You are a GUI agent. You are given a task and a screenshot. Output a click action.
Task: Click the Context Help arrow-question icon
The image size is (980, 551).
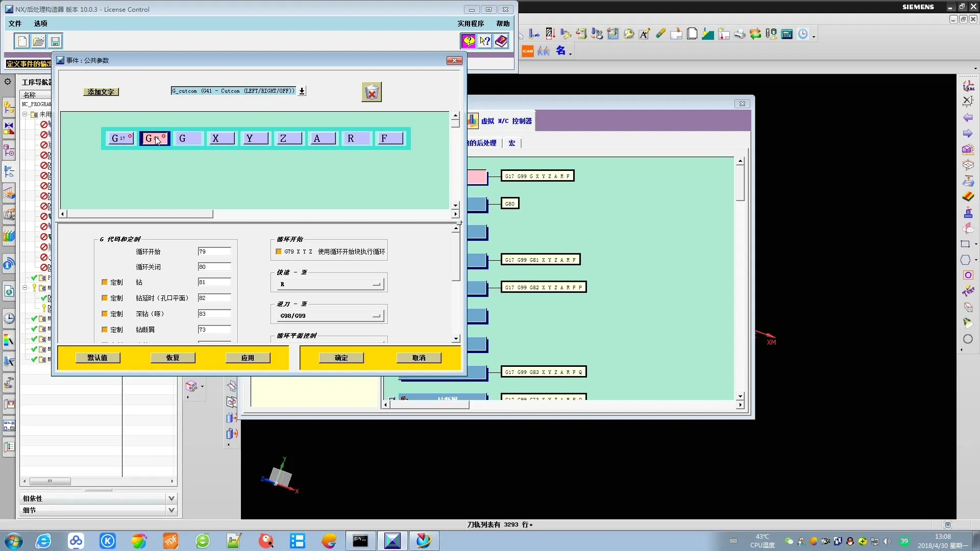[485, 41]
